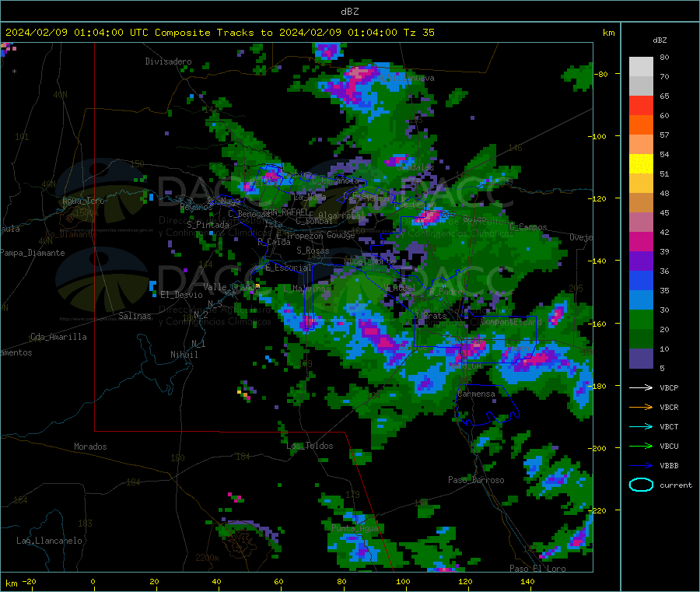This screenshot has height=592, width=700.
Task: Click the Pampa_Diamante map label
Action: point(33,253)
